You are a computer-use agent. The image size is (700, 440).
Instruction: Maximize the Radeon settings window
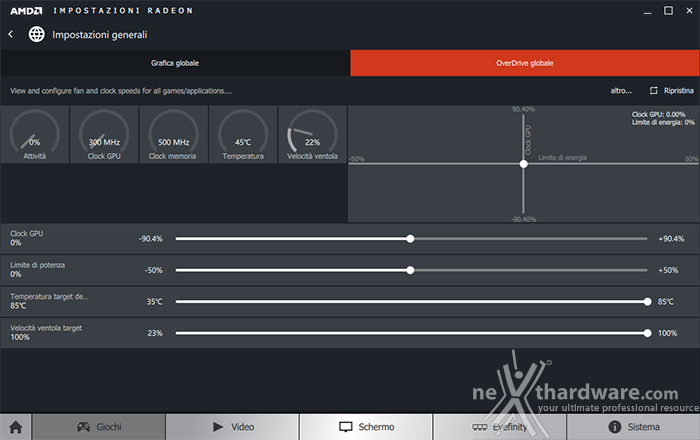tap(668, 11)
